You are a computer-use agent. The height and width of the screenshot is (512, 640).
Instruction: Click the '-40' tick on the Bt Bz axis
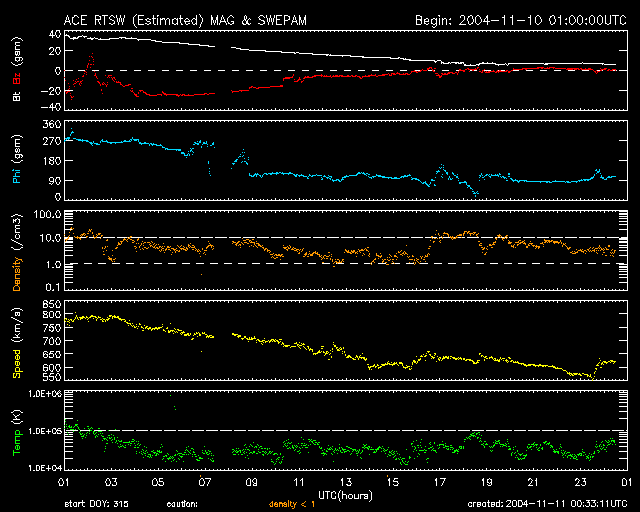click(x=51, y=107)
